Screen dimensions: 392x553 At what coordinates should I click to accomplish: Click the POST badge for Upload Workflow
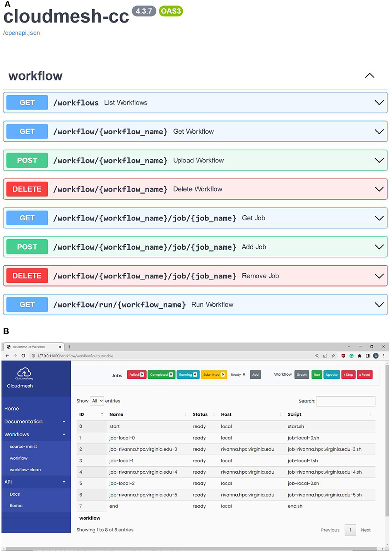tap(27, 160)
